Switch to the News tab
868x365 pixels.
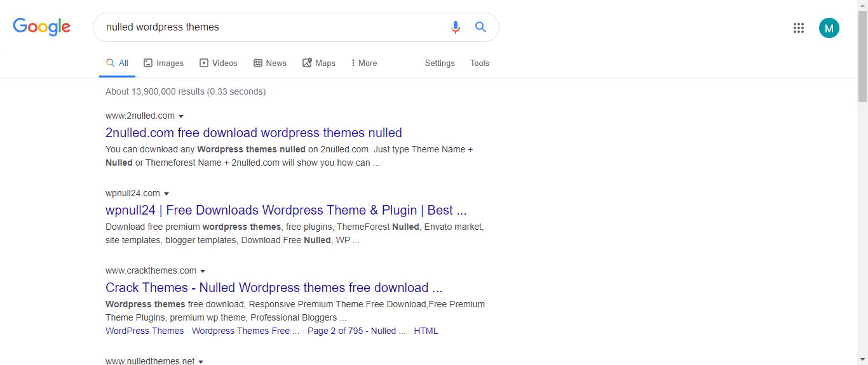(269, 63)
